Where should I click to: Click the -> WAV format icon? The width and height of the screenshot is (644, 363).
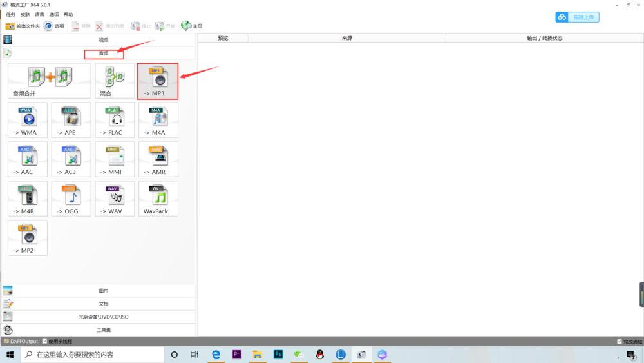tap(115, 199)
